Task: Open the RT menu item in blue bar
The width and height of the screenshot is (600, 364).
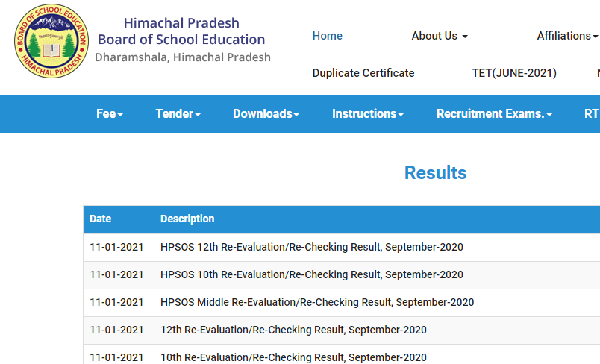Action: pos(592,114)
